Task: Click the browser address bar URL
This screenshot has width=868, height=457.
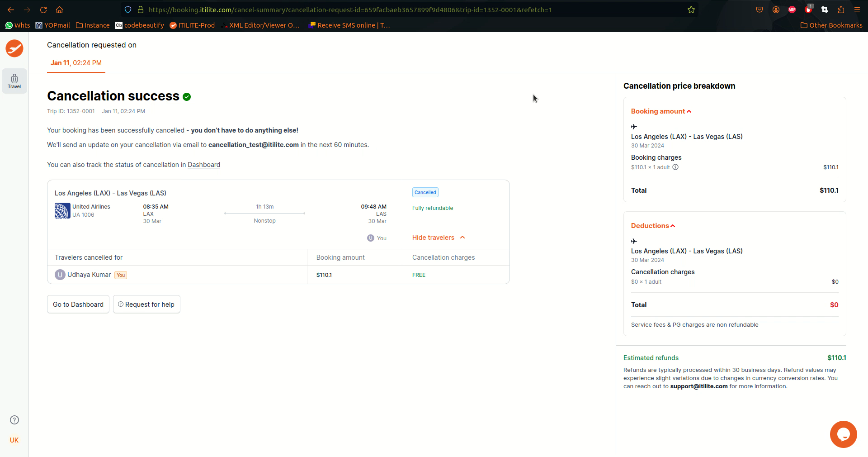Action: point(350,10)
